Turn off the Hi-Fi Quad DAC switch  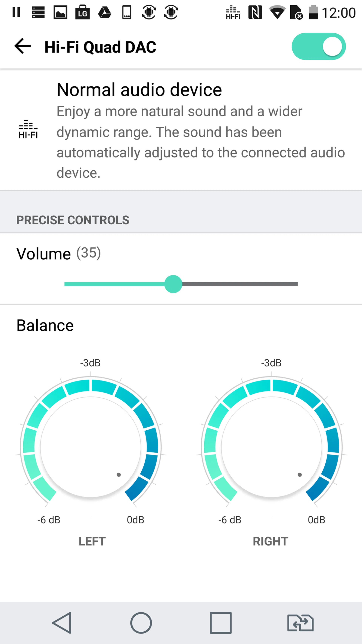318,46
